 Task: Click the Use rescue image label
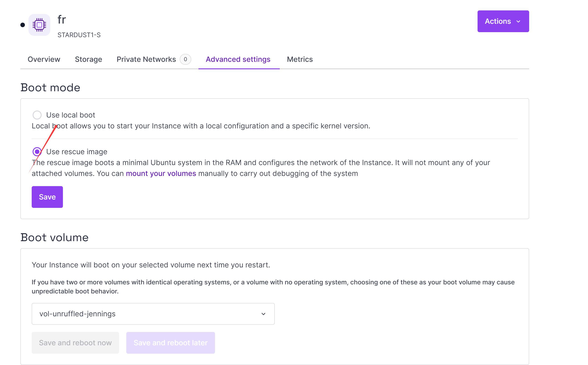point(77,152)
